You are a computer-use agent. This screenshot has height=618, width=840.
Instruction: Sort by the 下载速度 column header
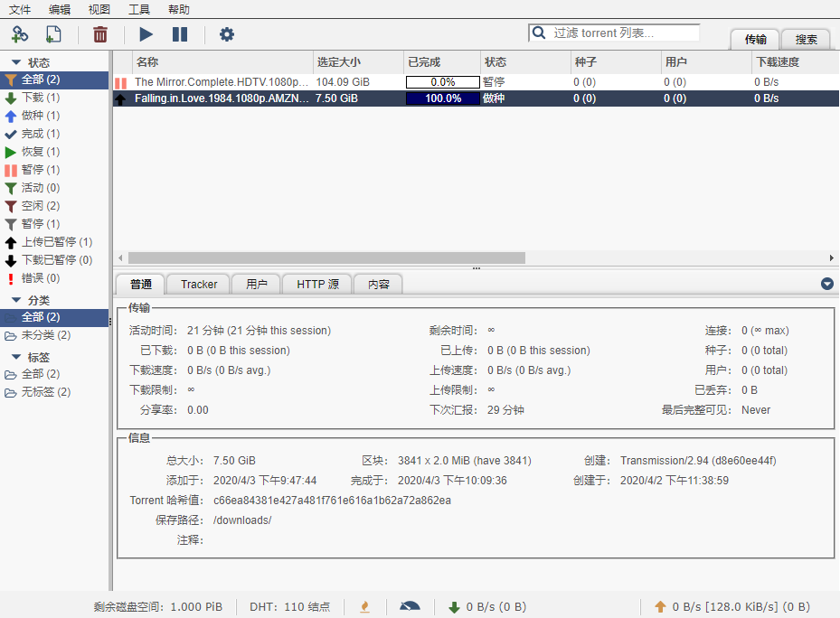pyautogui.click(x=796, y=62)
